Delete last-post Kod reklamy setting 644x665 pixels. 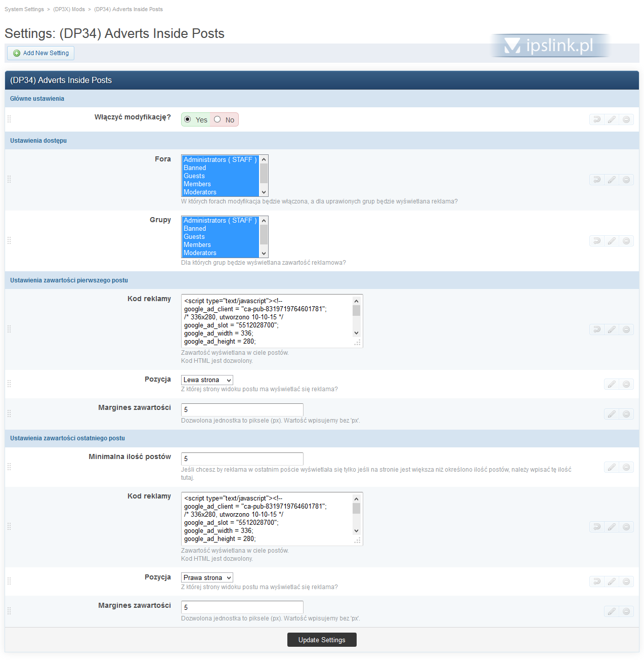(626, 527)
